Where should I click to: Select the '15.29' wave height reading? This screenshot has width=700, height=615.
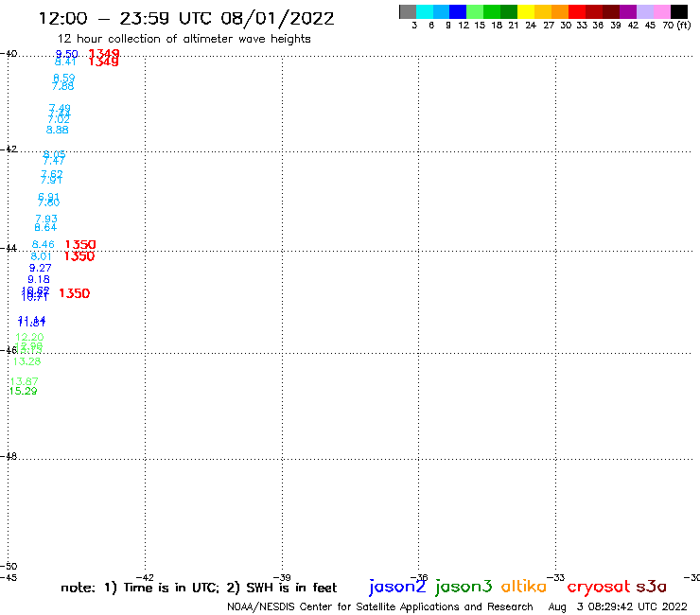coord(24,392)
